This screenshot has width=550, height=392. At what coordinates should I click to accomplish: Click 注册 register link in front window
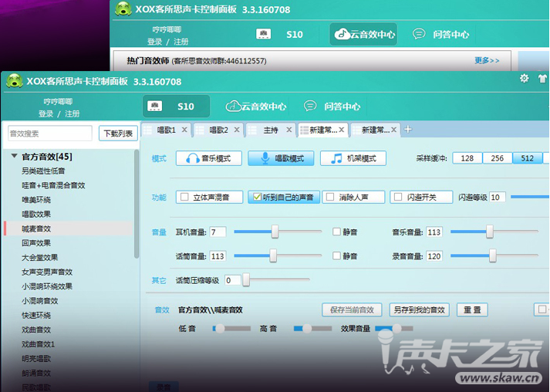pos(73,113)
